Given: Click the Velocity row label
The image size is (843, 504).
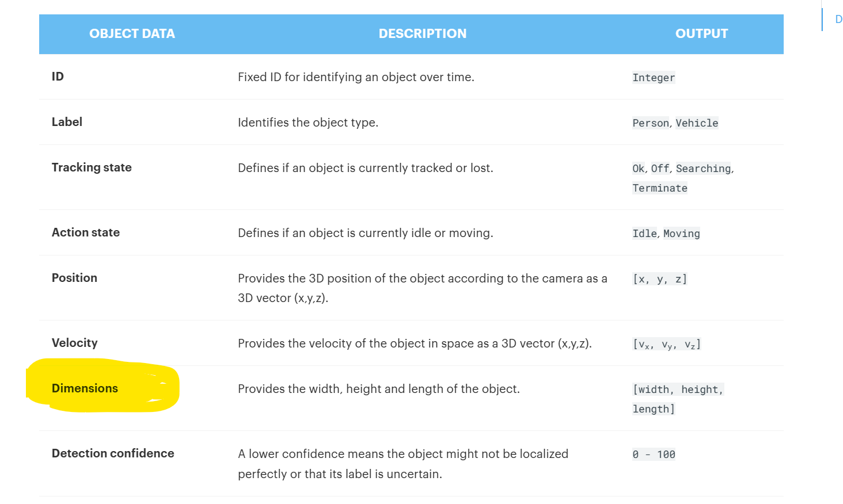Looking at the screenshot, I should click(x=74, y=343).
